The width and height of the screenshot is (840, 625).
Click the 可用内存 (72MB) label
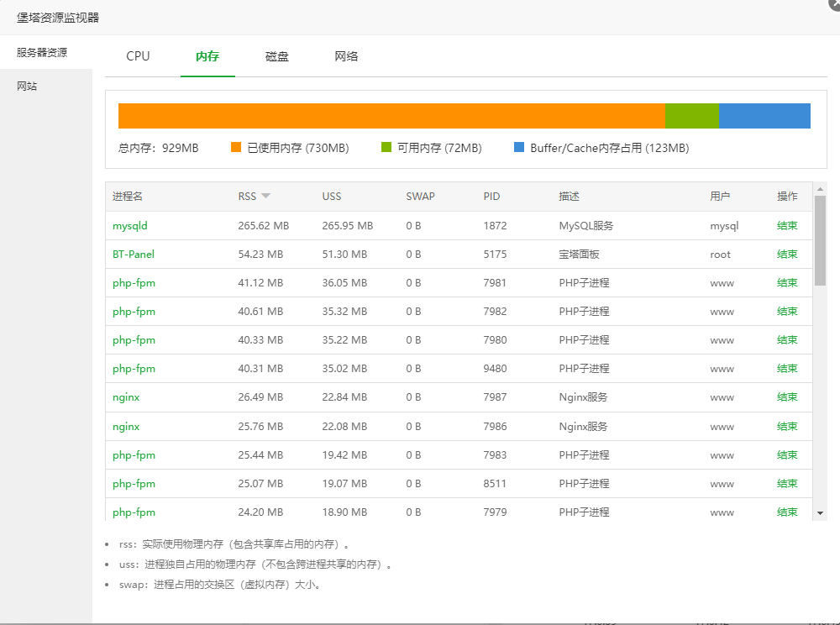coord(439,148)
